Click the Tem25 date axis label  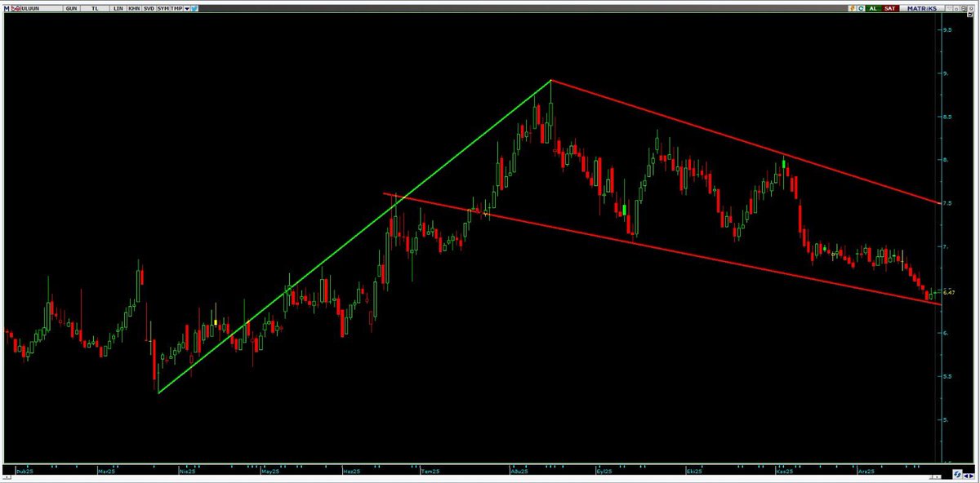coord(430,472)
